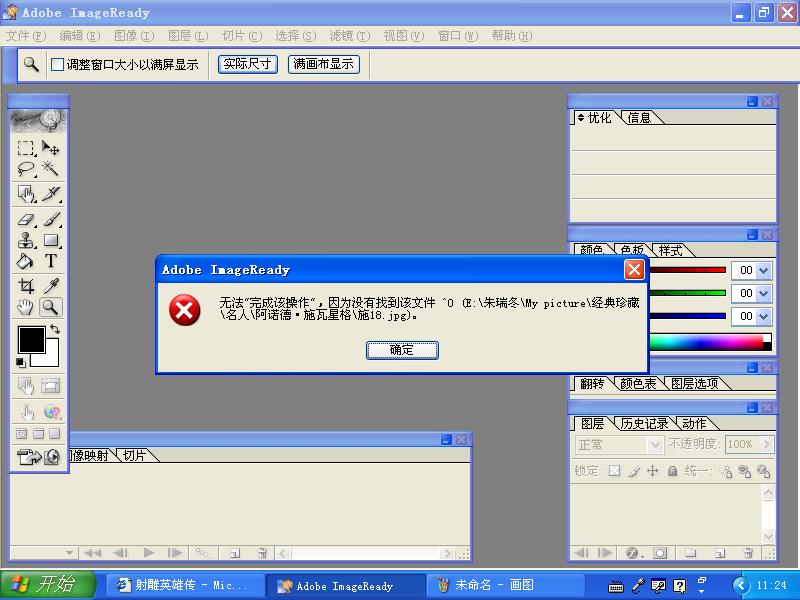Select the Clone Stamp tool

26,240
